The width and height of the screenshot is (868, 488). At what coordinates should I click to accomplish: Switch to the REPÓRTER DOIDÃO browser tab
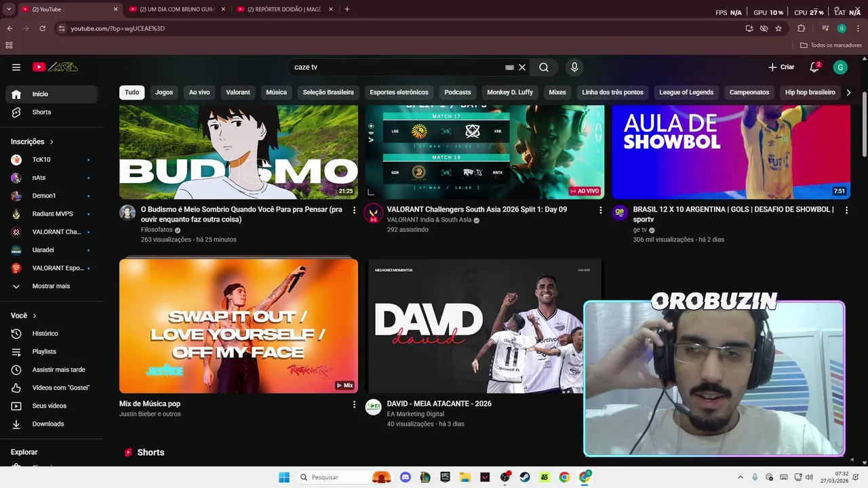[x=283, y=9]
